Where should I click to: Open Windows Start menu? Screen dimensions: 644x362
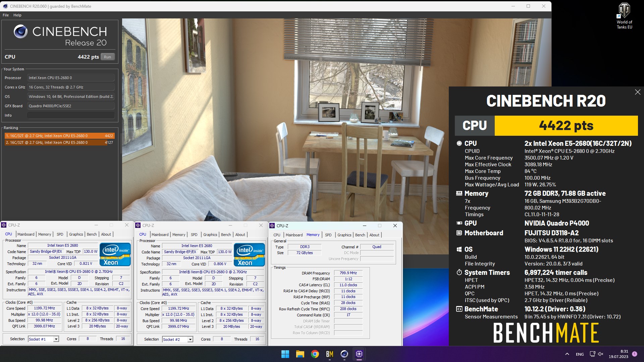pos(285,354)
